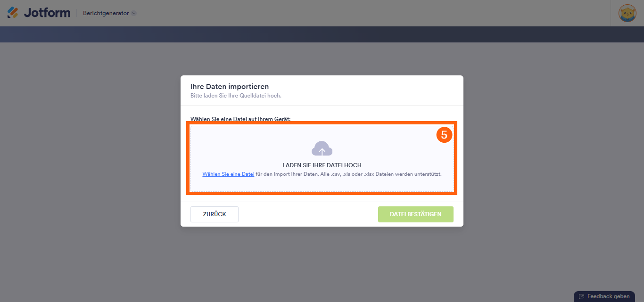This screenshot has height=302, width=644.
Task: Click the 'LADEN SIE IHRE DATEI HOCH' heading
Action: [322, 165]
